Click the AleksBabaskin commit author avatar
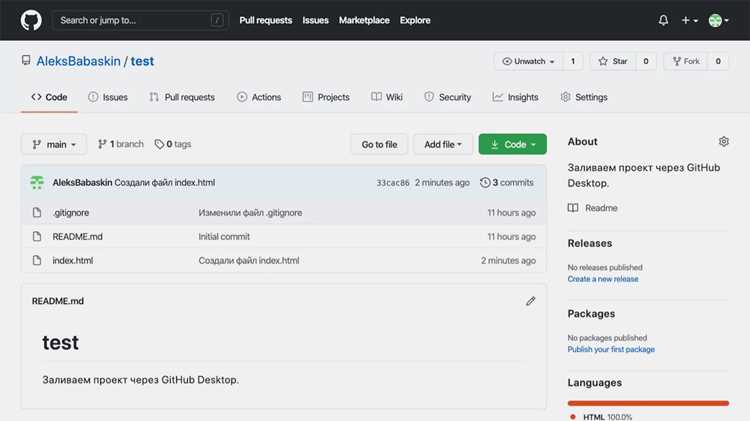The height and width of the screenshot is (421, 750). click(x=37, y=182)
